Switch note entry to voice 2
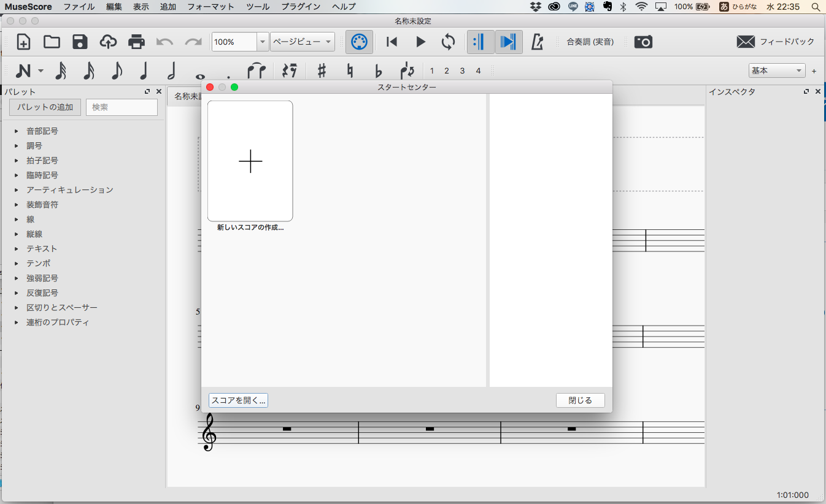826x504 pixels. tap(446, 71)
